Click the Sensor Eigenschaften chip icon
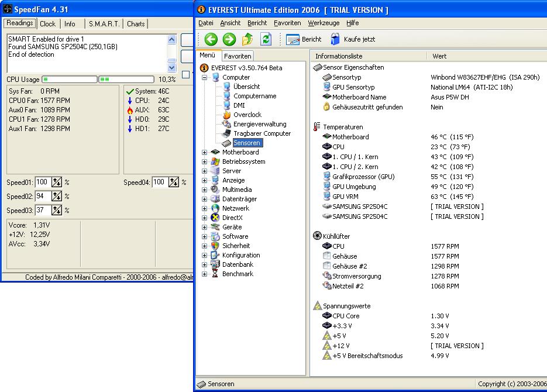 coord(317,67)
